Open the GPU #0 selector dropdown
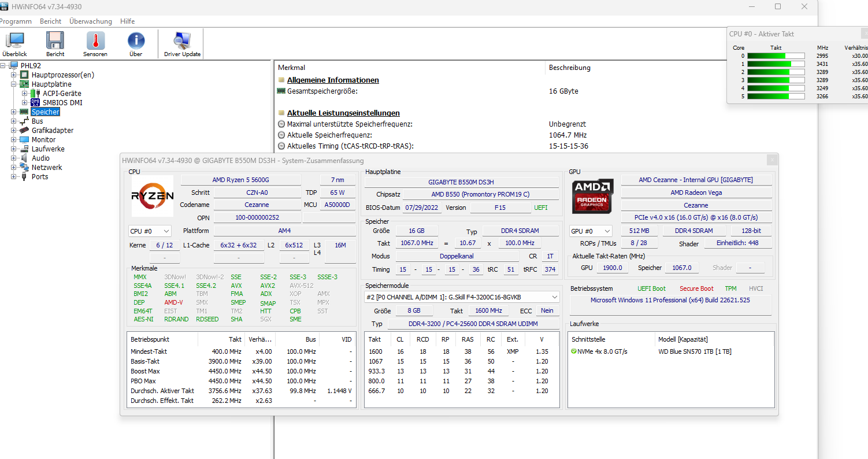Image resolution: width=868 pixels, height=459 pixels. (x=591, y=231)
